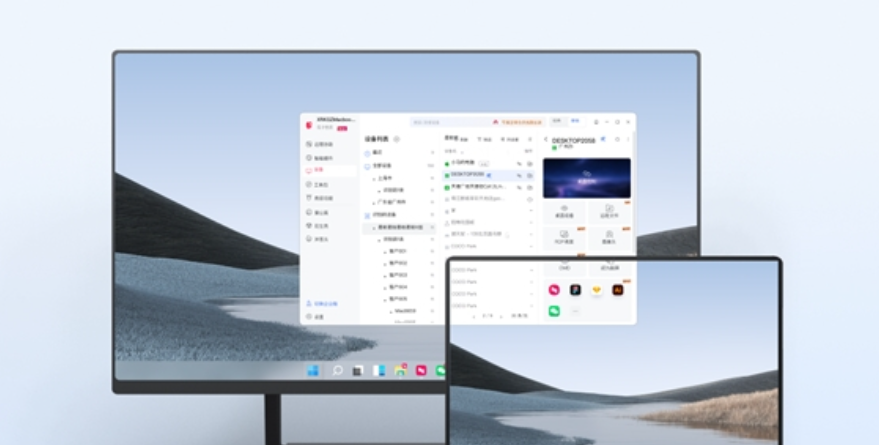This screenshot has height=445, width=879.
Task: Go back using arrow beside DESKTOP2058 title
Action: coord(546,141)
